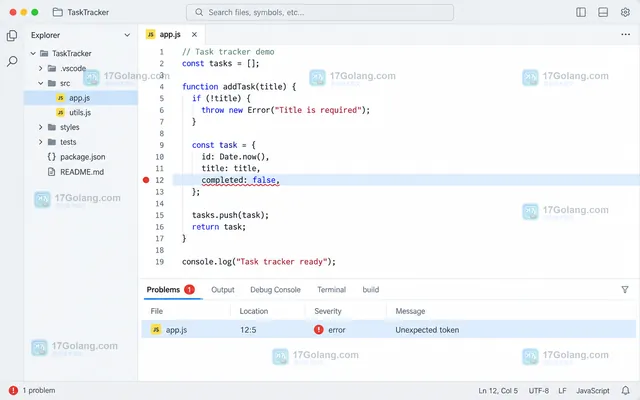Click the error severity icon in problems row
The width and height of the screenshot is (640, 400).
[x=318, y=329]
